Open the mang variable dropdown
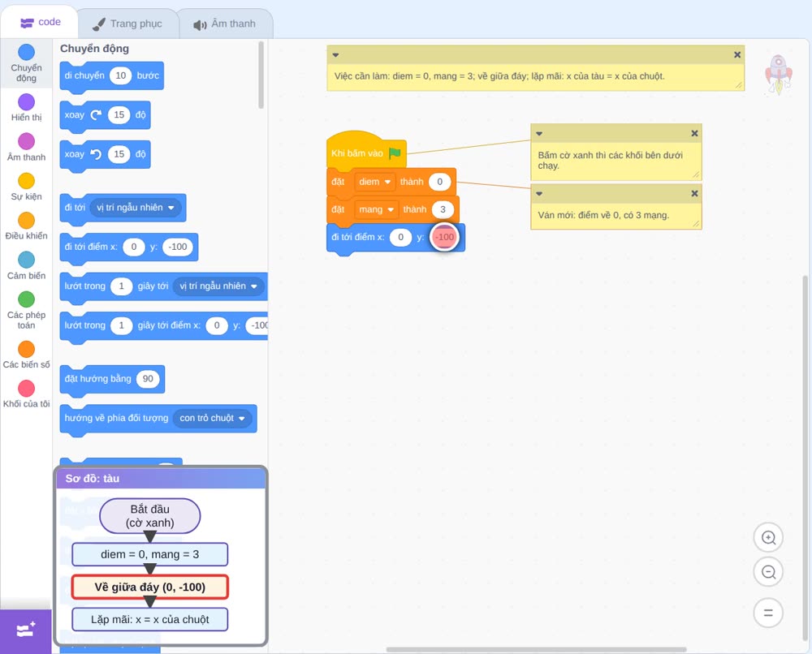The height and width of the screenshot is (654, 812). [377, 209]
